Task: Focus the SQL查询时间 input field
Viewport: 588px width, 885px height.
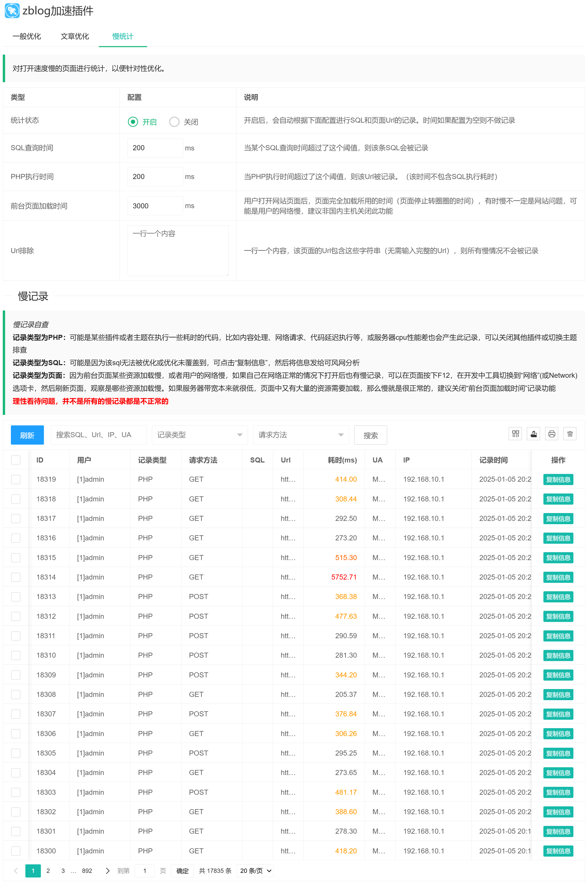Action: (155, 148)
